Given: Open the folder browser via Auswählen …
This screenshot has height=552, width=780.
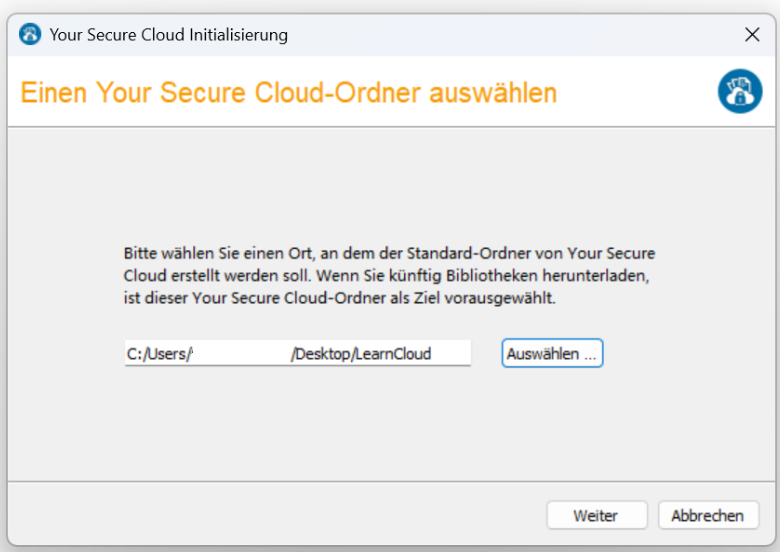Looking at the screenshot, I should (x=552, y=354).
